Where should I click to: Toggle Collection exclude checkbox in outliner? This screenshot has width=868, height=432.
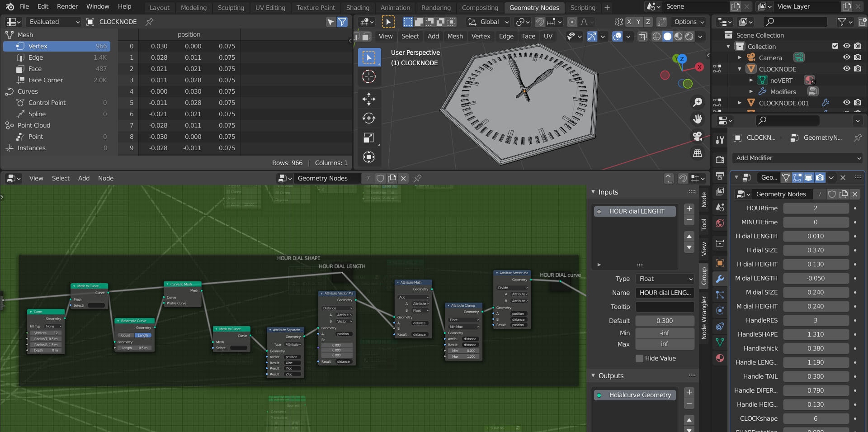click(835, 46)
